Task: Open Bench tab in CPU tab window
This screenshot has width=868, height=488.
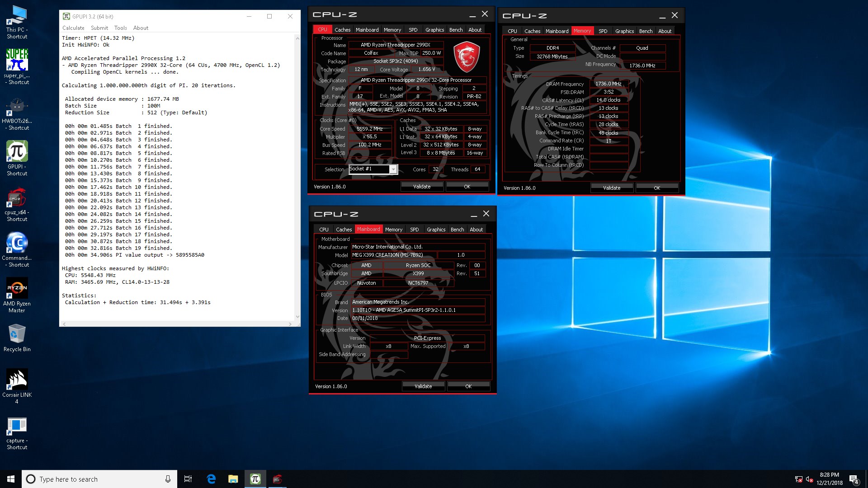Action: pyautogui.click(x=456, y=30)
